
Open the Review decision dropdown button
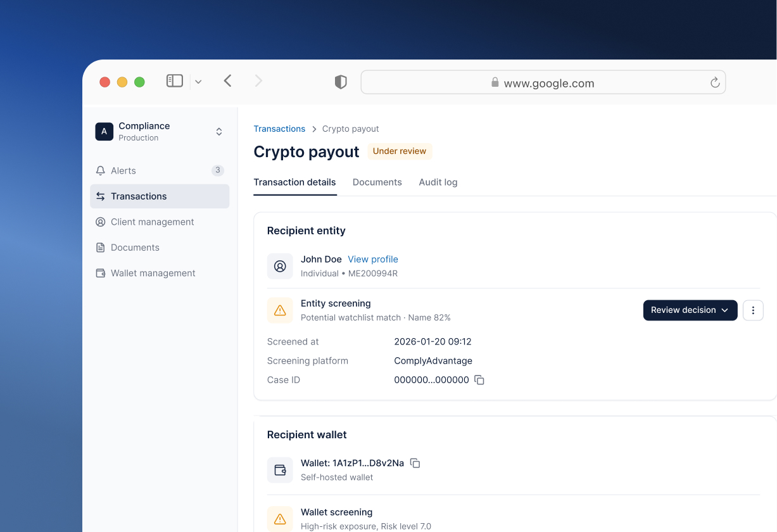(x=690, y=310)
